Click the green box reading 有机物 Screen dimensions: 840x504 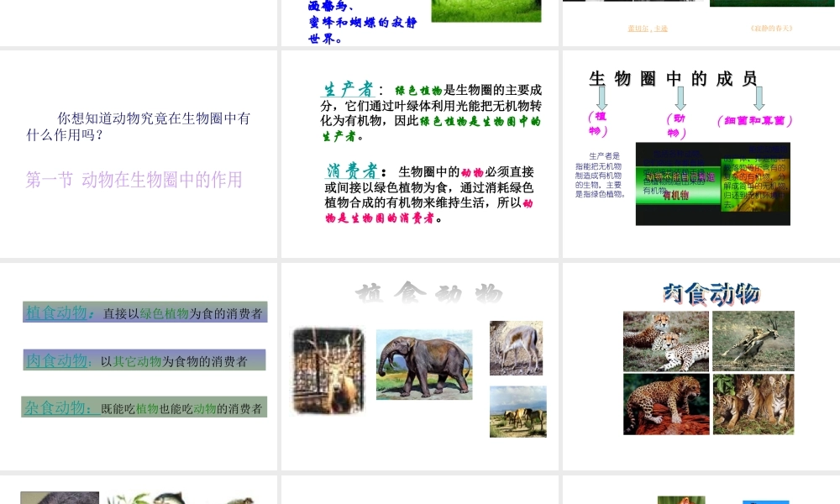pos(678,185)
